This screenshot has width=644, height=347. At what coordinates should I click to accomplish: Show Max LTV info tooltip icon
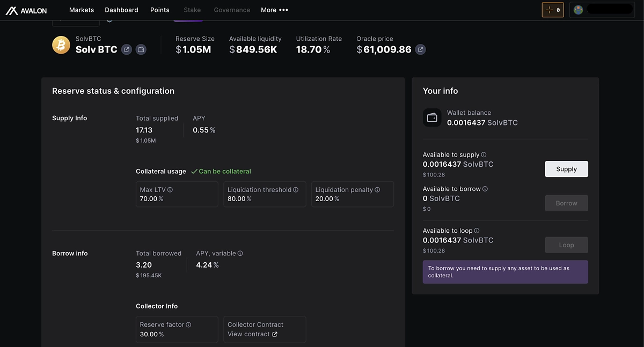pos(170,190)
